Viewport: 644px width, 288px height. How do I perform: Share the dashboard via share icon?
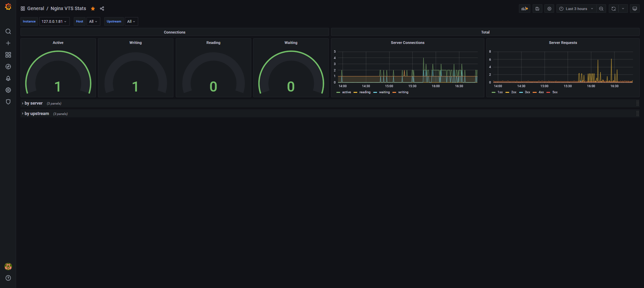pos(102,9)
